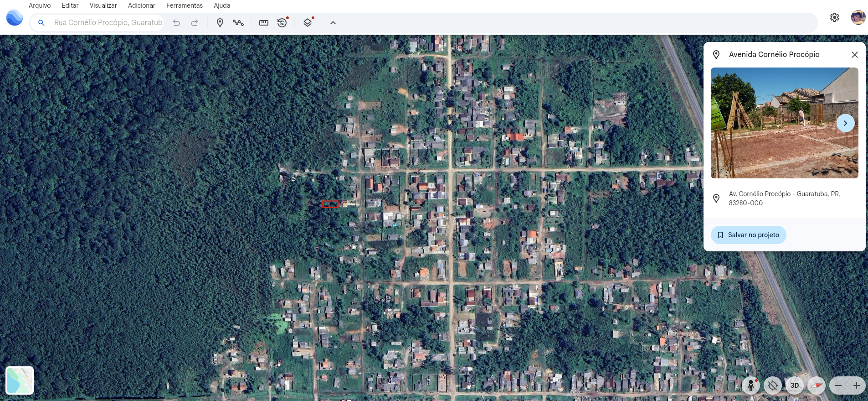Focus the Rua Cornélio Procópio search field
The height and width of the screenshot is (401, 868).
tap(108, 22)
